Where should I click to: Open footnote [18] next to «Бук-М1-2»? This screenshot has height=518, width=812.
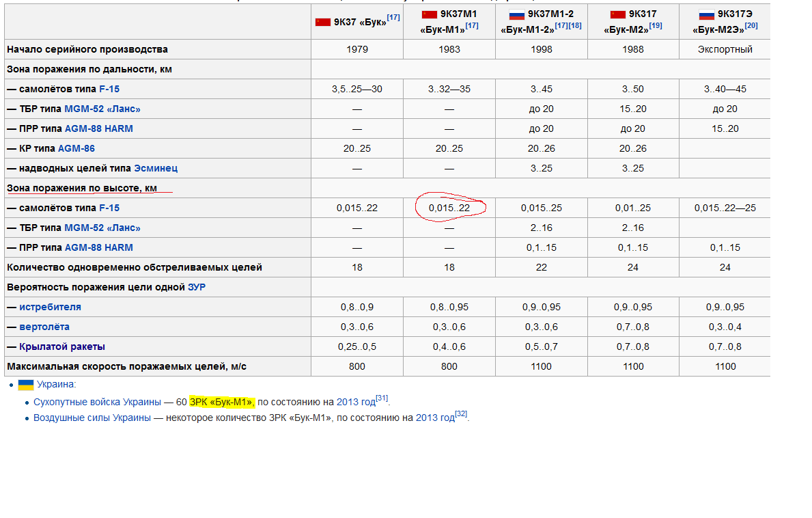click(x=575, y=26)
